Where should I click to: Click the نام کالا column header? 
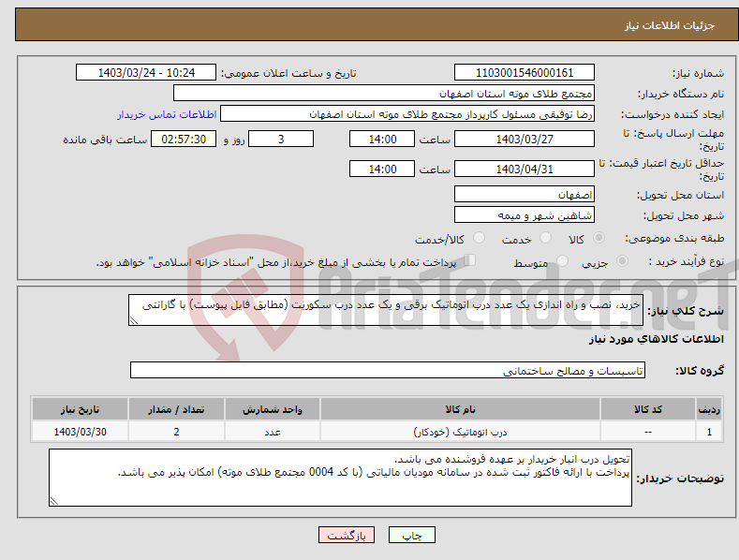point(460,409)
